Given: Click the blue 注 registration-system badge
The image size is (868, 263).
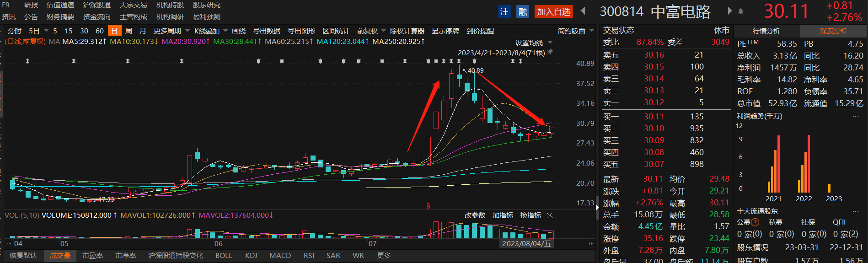Looking at the screenshot, I should click(504, 11).
